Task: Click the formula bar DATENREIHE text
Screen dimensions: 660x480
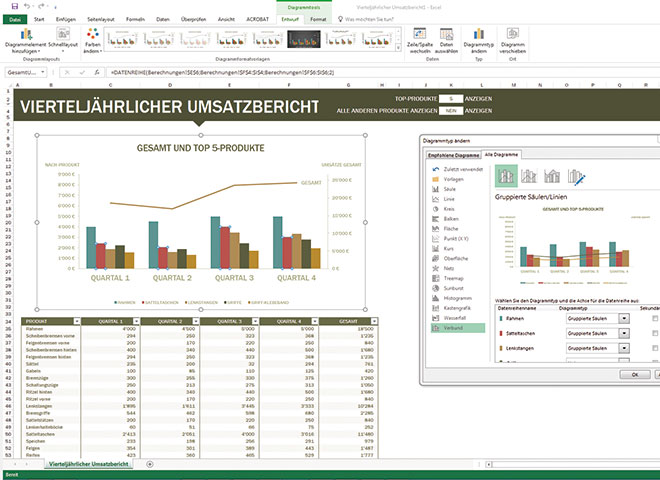Action: pos(223,72)
